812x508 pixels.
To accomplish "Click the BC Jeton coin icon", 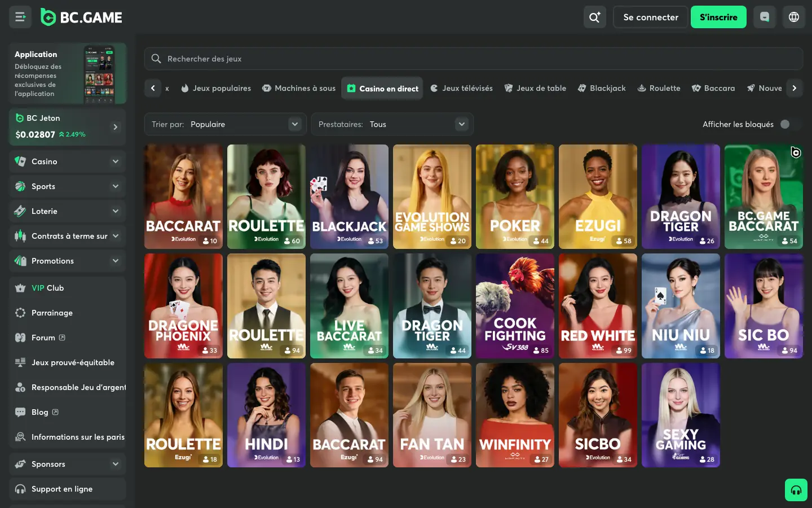I will click(x=20, y=118).
